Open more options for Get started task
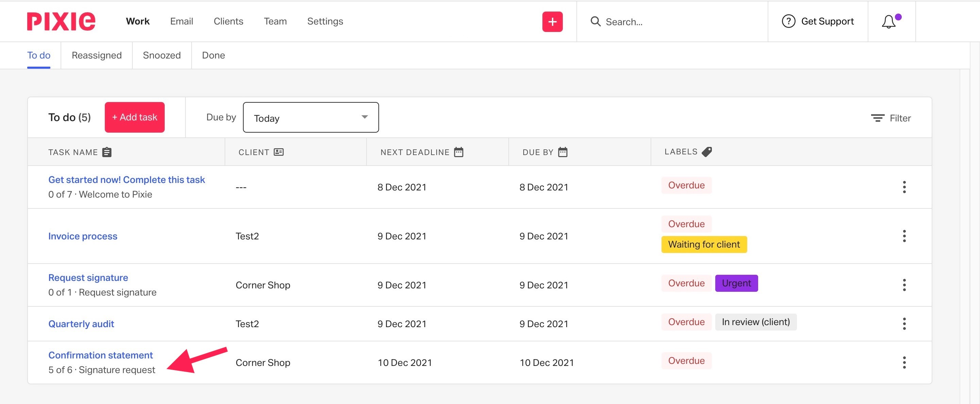Image resolution: width=980 pixels, height=404 pixels. tap(904, 187)
